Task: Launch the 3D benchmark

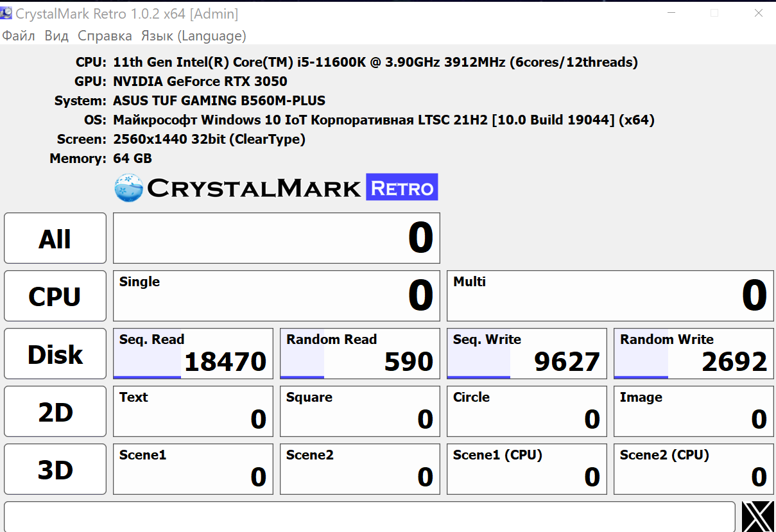Action: pyautogui.click(x=55, y=469)
